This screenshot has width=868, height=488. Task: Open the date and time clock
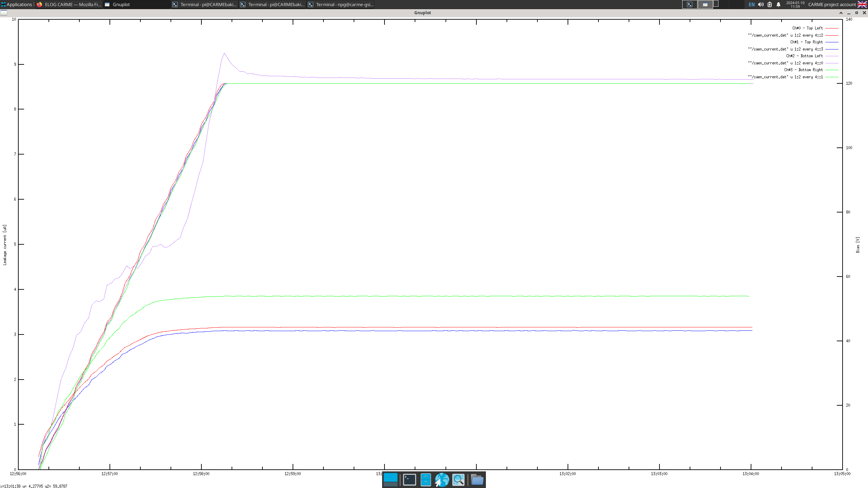click(795, 4)
